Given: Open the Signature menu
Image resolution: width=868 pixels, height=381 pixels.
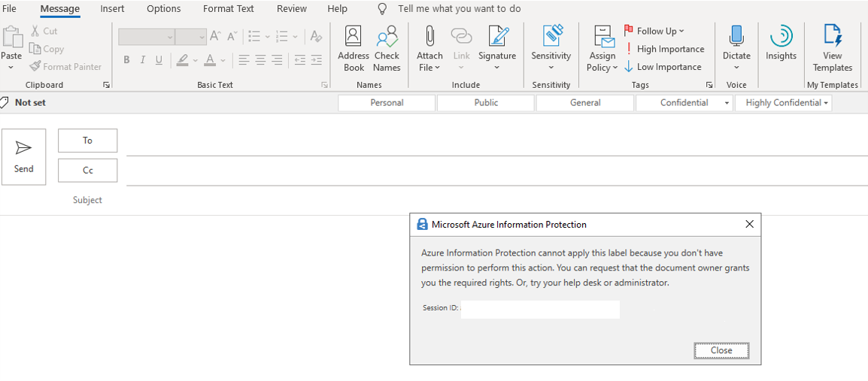Looking at the screenshot, I should 497,49.
